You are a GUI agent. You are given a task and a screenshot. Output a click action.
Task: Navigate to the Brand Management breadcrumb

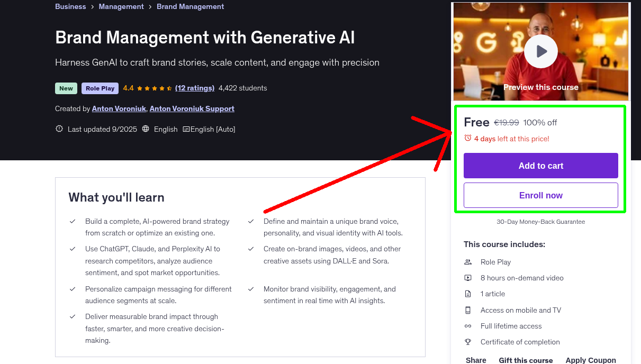(x=190, y=6)
